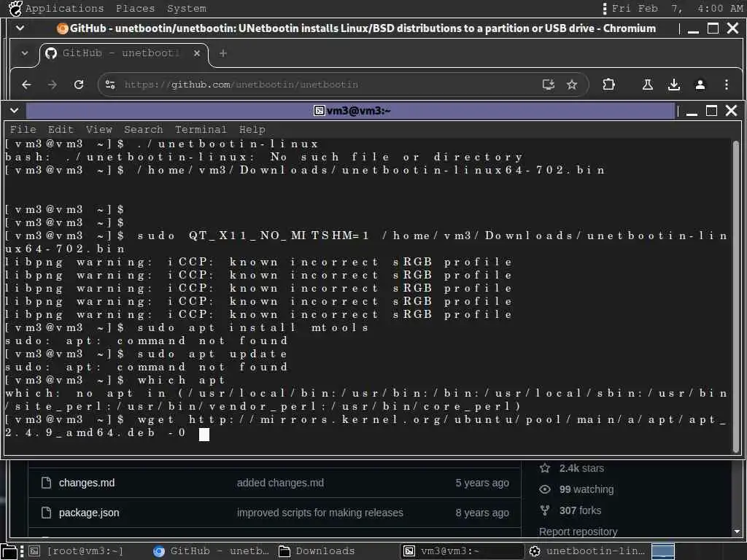
Task: View 99 watching link
Action: pos(587,489)
